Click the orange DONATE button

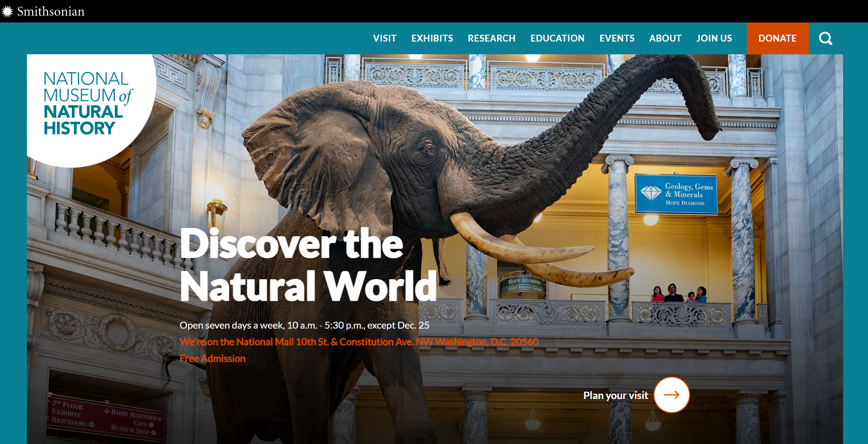[x=778, y=38]
